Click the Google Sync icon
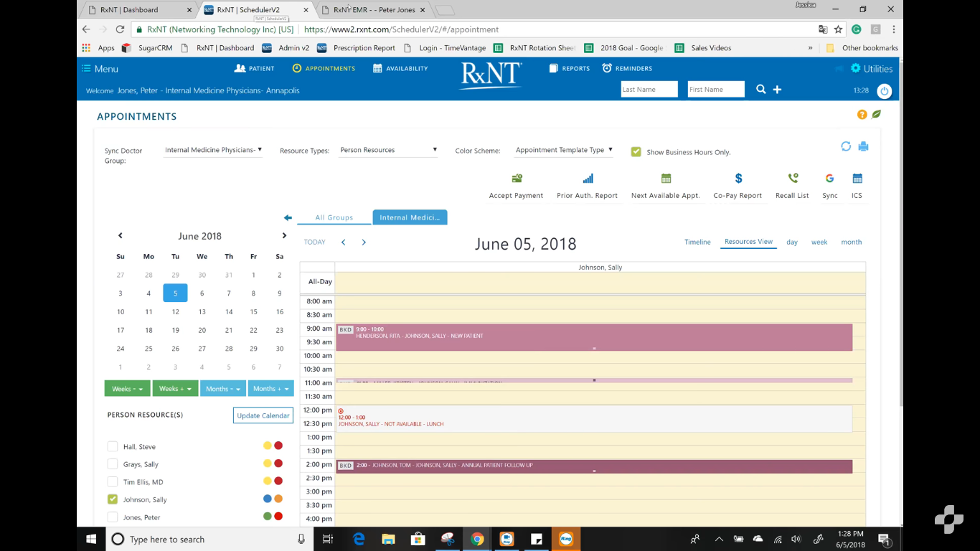The image size is (980, 551). (x=829, y=179)
